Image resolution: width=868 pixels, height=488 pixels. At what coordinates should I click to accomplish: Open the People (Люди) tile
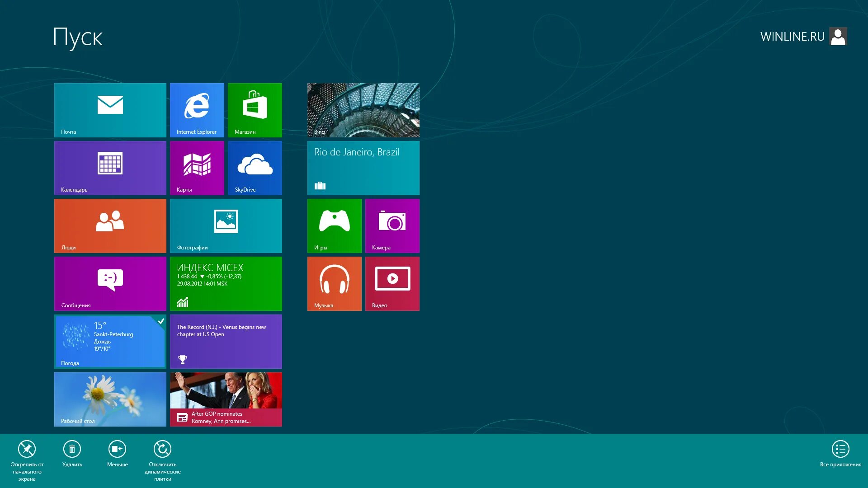pos(110,225)
